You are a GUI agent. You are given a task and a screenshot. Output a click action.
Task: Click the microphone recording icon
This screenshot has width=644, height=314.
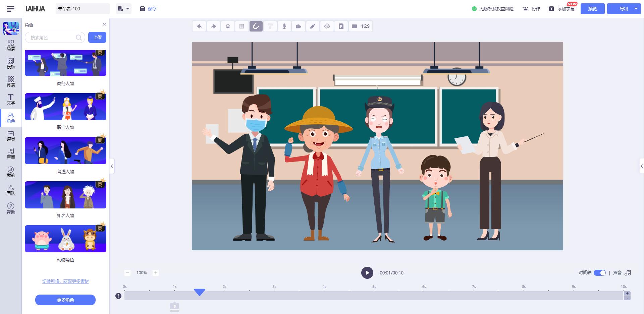(284, 26)
